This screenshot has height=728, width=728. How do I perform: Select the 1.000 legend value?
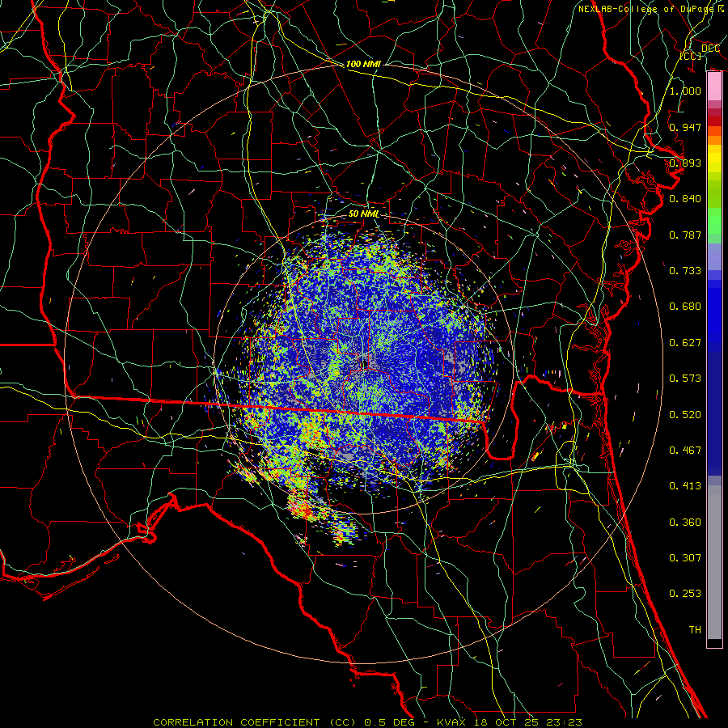(685, 91)
